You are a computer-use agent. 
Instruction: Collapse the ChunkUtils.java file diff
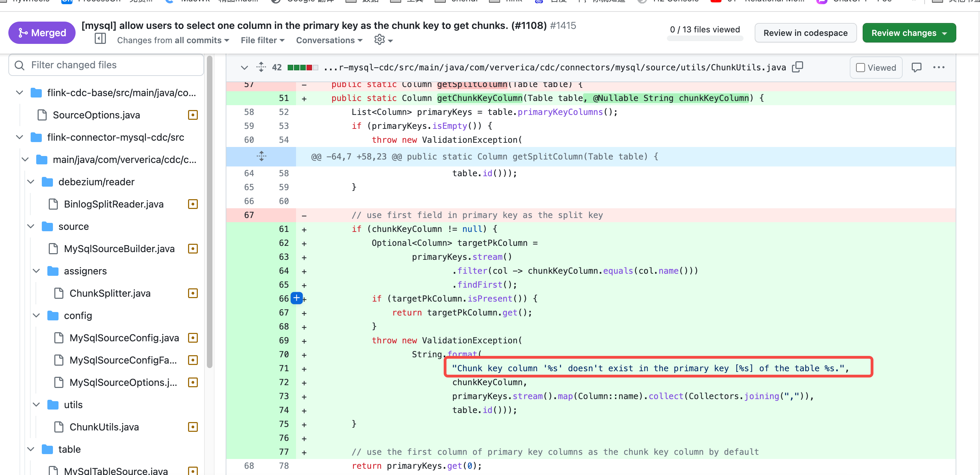tap(244, 68)
